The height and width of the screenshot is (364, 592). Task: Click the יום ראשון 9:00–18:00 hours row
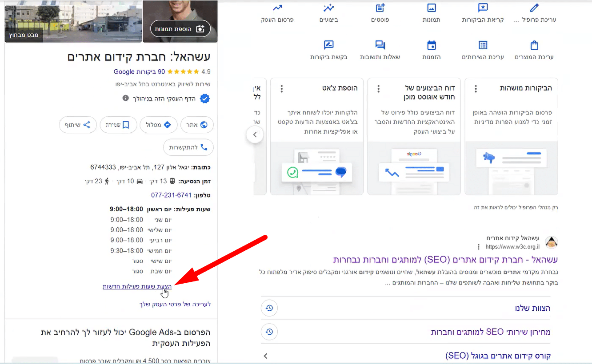point(140,209)
